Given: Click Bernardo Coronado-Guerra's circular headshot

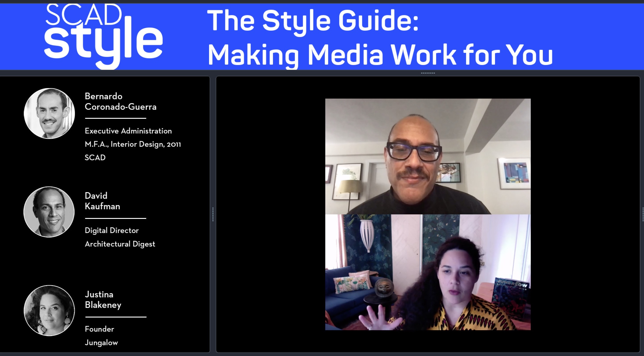Looking at the screenshot, I should point(49,113).
